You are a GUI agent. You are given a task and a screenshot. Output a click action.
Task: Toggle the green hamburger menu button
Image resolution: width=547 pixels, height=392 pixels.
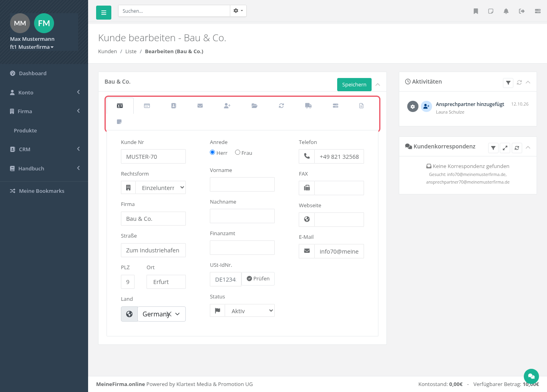coord(104,13)
